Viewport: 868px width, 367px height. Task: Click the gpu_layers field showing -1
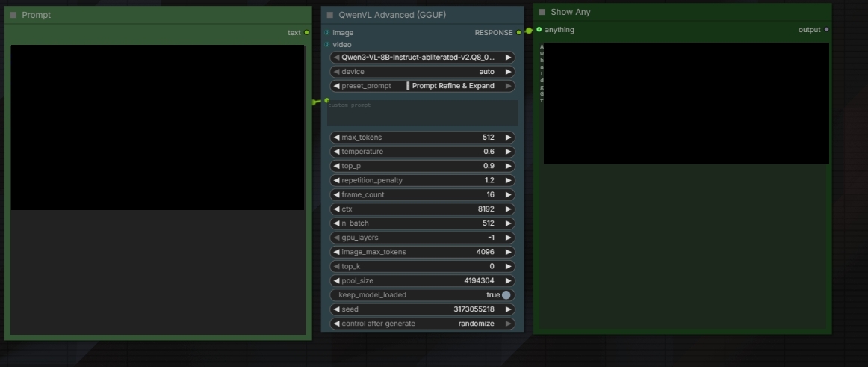point(422,238)
